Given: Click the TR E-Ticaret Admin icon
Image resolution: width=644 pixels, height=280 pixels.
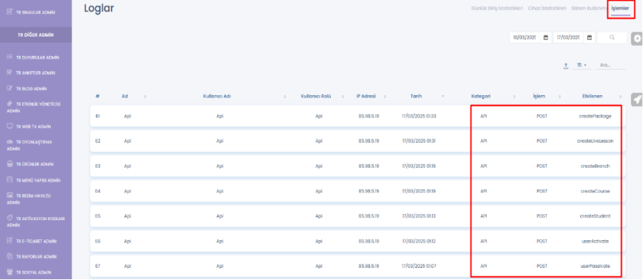Looking at the screenshot, I should coord(10,241).
